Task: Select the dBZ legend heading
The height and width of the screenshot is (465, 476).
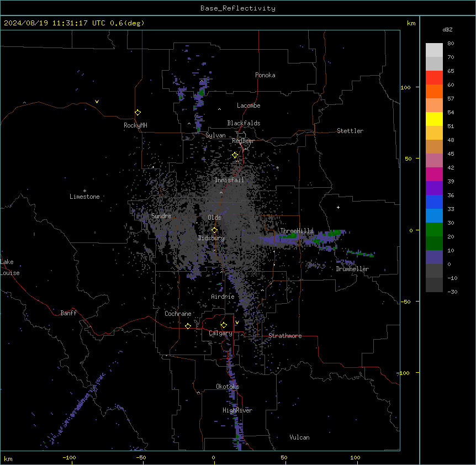Action: (447, 30)
